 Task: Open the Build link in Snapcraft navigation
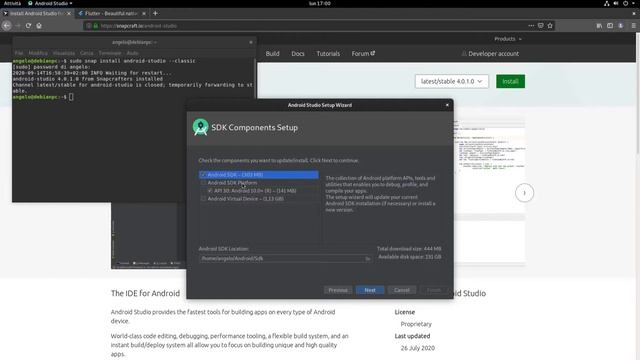(x=272, y=53)
